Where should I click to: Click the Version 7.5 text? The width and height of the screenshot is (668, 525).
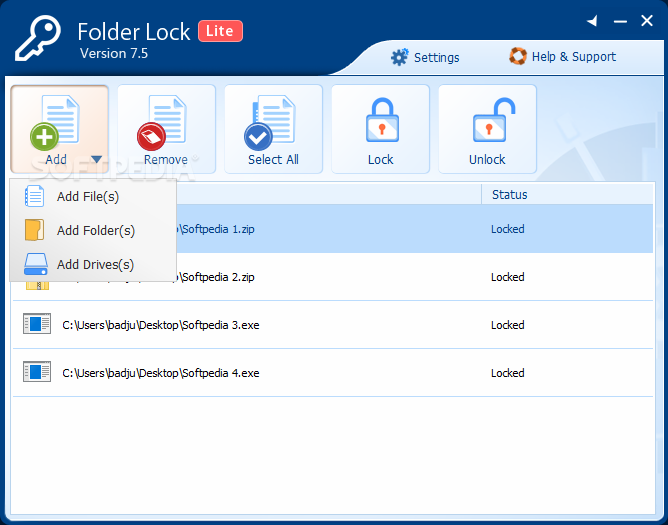pos(114,54)
